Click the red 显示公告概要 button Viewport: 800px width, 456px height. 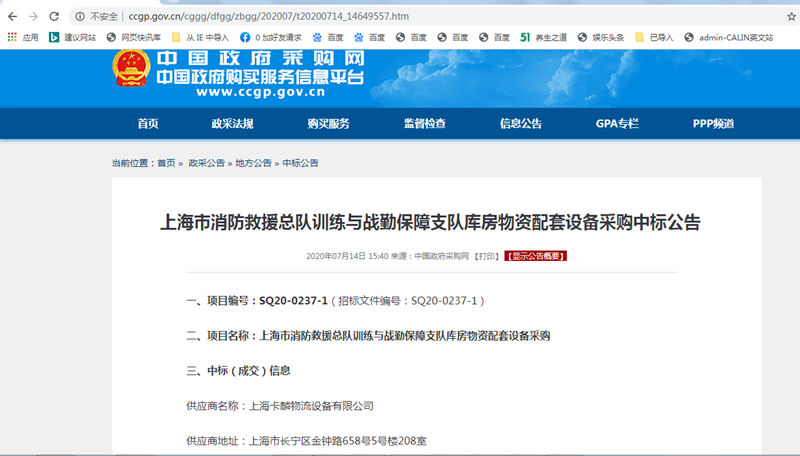[536, 256]
